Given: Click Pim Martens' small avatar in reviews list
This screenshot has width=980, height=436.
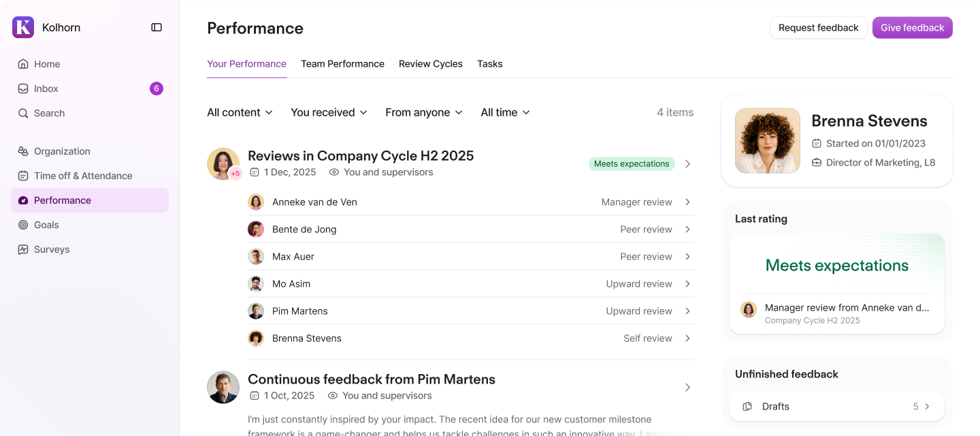Looking at the screenshot, I should (256, 311).
